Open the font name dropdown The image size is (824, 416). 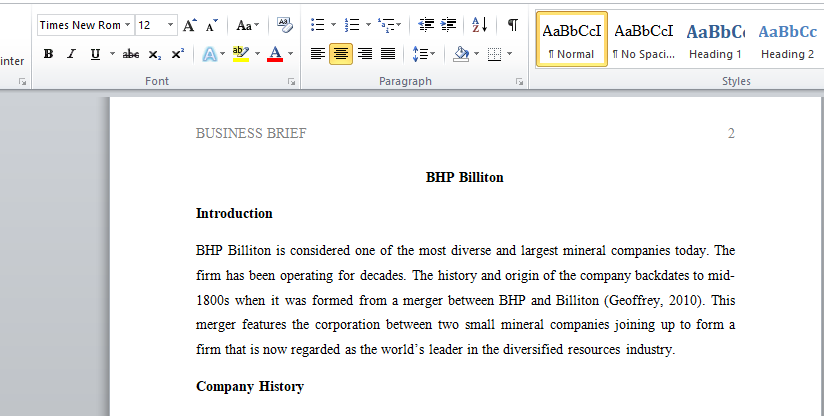(128, 25)
